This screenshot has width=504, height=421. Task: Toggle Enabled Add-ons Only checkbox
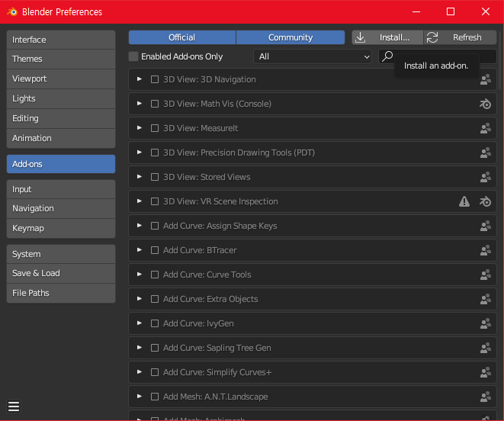coord(133,56)
